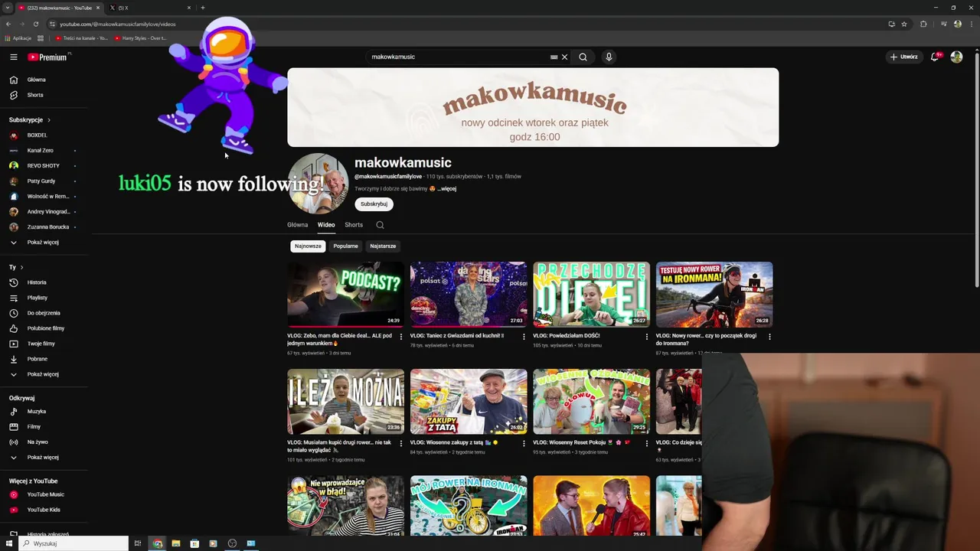This screenshot has width=980, height=551.
Task: Open the Harry Styles bookmark
Action: 141,37
